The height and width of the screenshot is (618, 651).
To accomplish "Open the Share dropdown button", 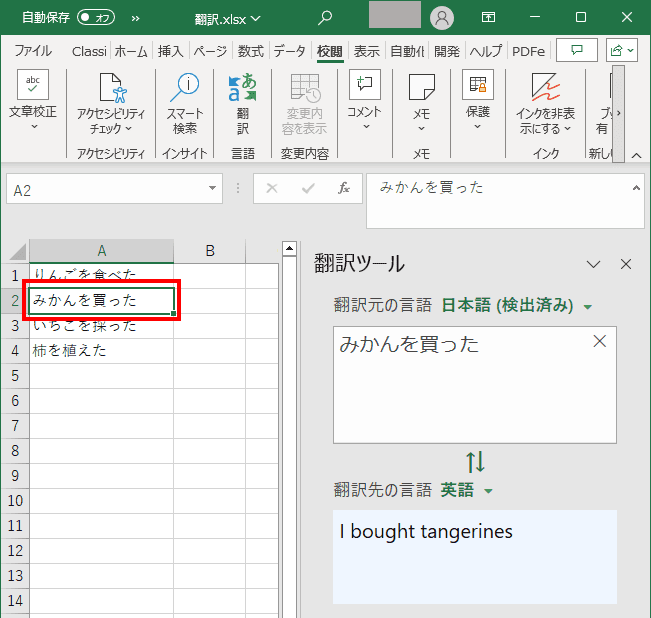I will point(622,50).
